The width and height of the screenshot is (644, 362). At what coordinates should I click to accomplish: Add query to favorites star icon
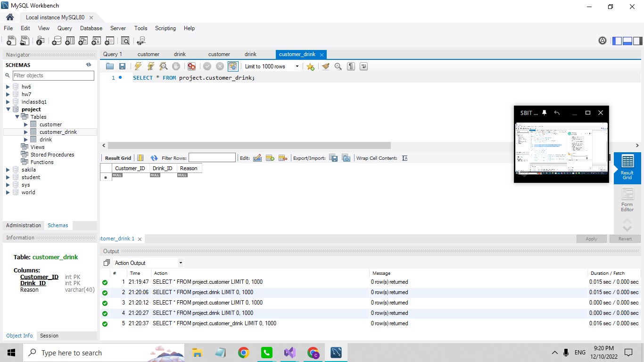tap(310, 66)
